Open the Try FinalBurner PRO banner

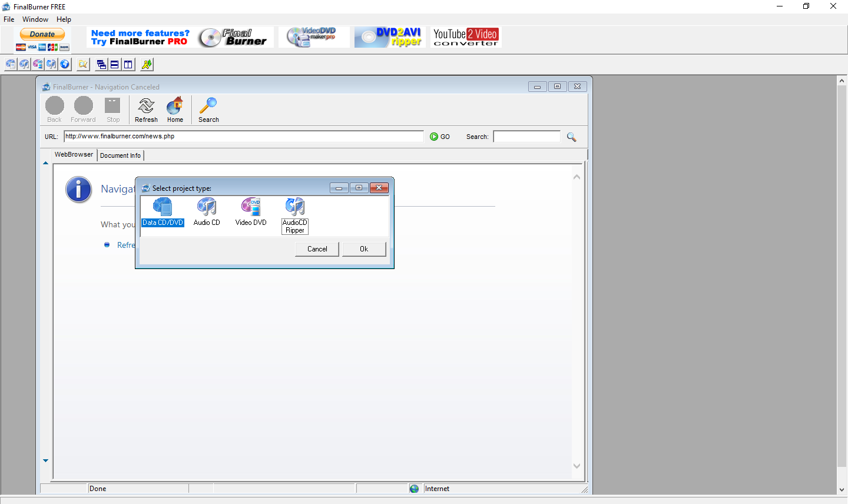tap(180, 37)
